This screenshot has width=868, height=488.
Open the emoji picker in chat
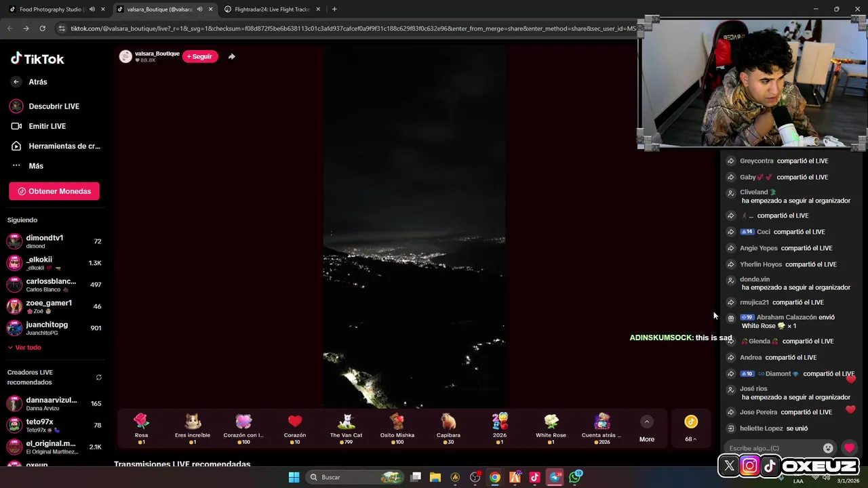(x=828, y=448)
